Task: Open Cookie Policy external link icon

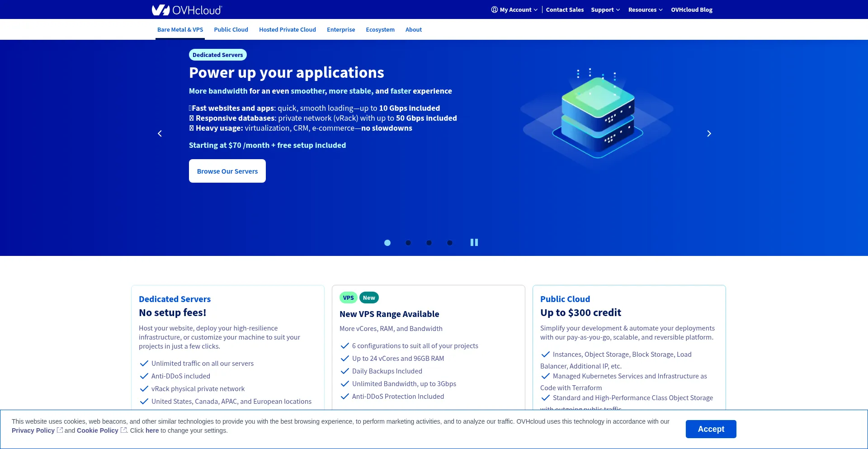Action: (123, 430)
